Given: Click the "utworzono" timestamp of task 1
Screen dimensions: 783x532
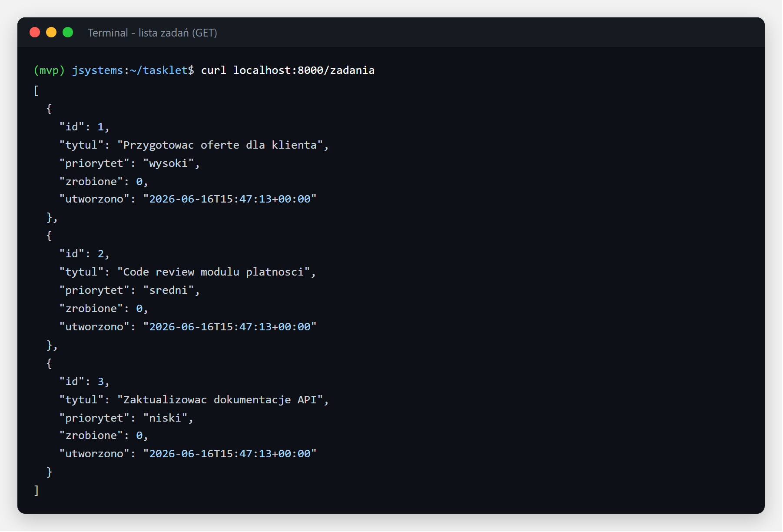Looking at the screenshot, I should click(x=230, y=199).
